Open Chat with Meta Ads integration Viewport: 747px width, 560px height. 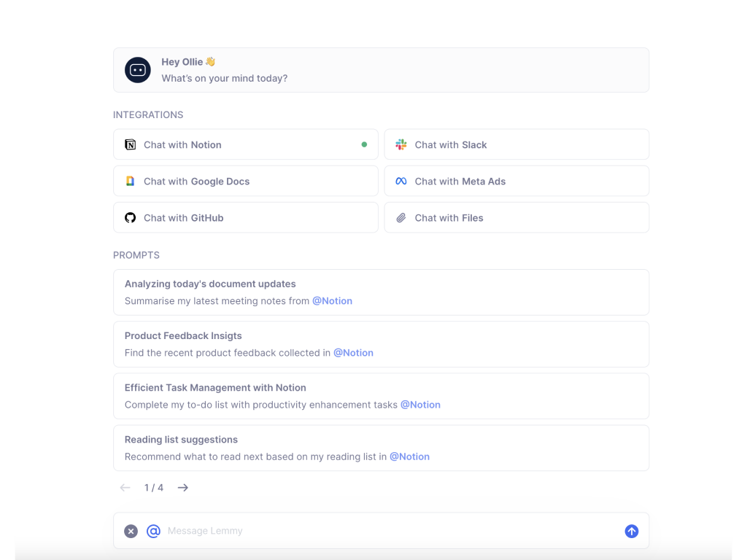516,181
